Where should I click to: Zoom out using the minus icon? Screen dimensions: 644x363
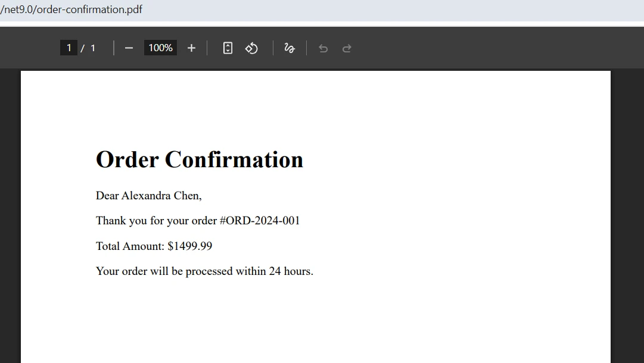click(x=129, y=48)
